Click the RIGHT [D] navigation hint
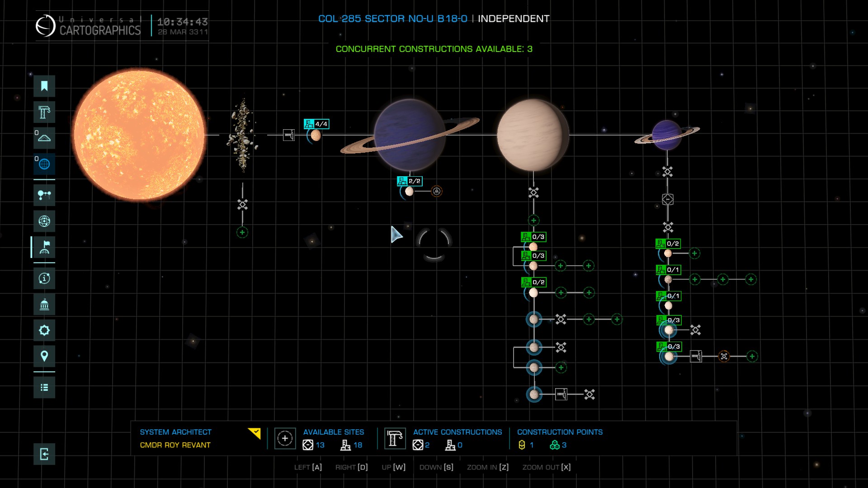 (x=351, y=467)
